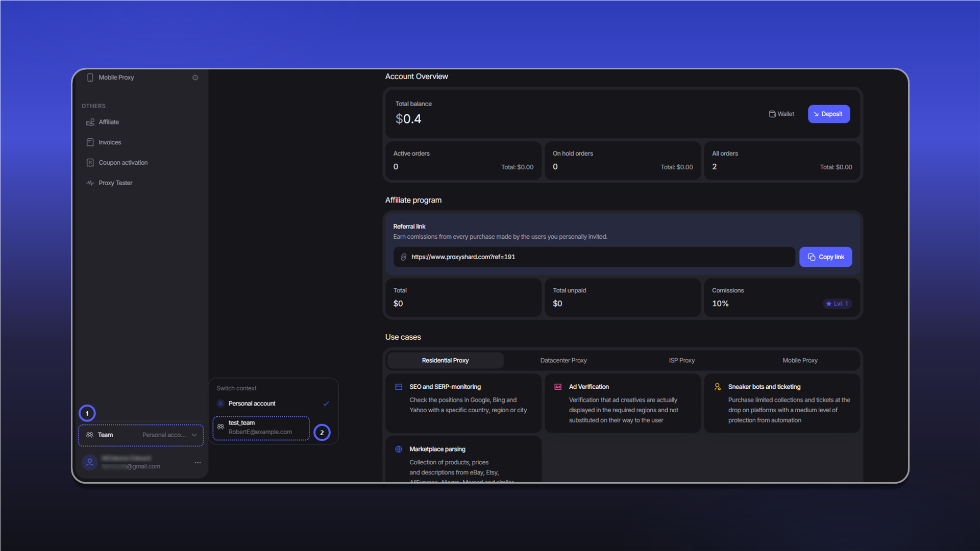Open the All orders card
The height and width of the screenshot is (551, 980).
[x=782, y=161]
